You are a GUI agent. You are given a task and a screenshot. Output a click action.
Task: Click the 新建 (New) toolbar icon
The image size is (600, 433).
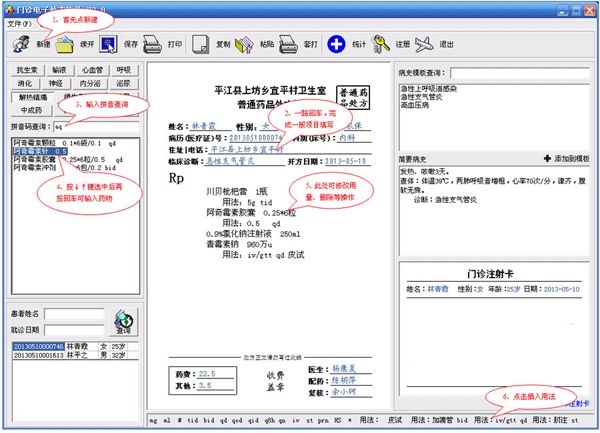21,44
